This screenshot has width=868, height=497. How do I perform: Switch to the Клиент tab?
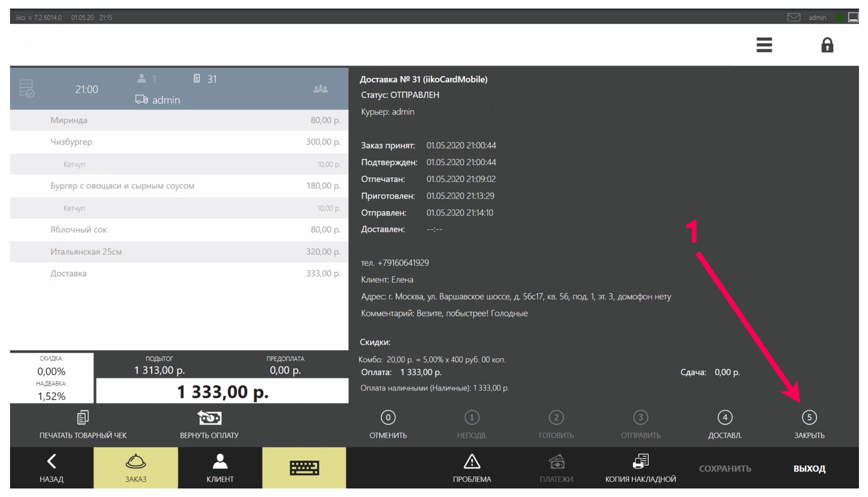tap(220, 468)
